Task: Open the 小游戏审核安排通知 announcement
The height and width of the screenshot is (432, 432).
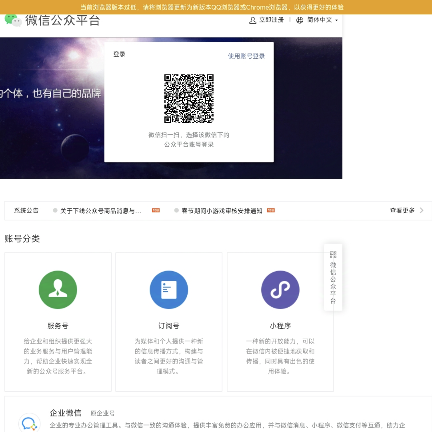Action: 222,211
